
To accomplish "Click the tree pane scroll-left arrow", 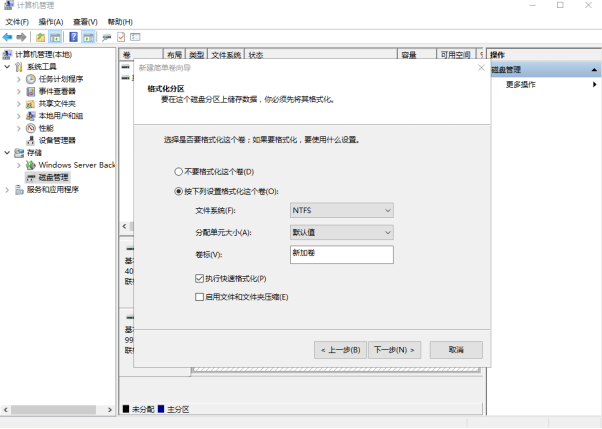I will point(5,410).
